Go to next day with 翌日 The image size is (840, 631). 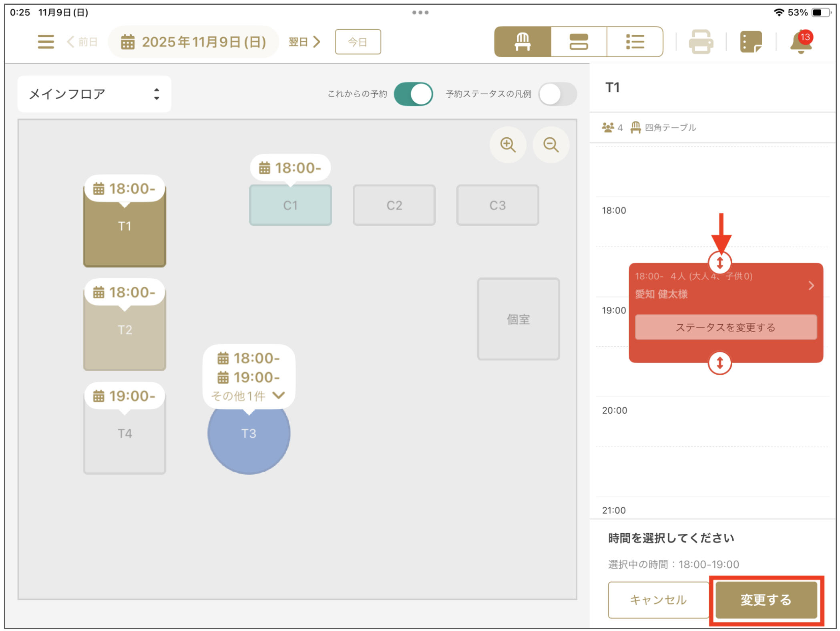(305, 42)
